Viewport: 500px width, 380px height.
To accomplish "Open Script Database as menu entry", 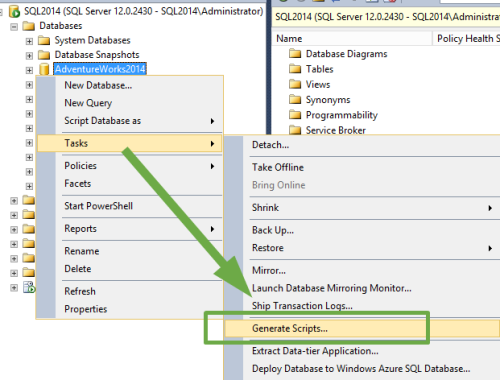I will pyautogui.click(x=129, y=121).
